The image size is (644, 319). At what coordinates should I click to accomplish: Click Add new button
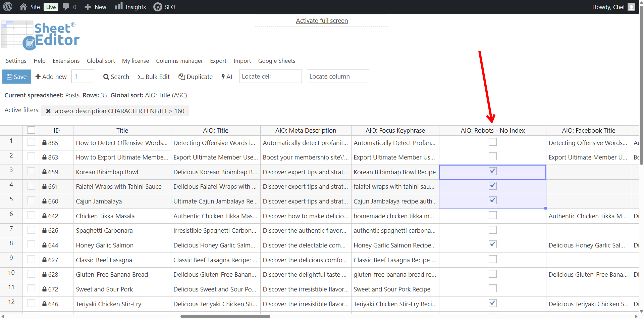pyautogui.click(x=51, y=77)
